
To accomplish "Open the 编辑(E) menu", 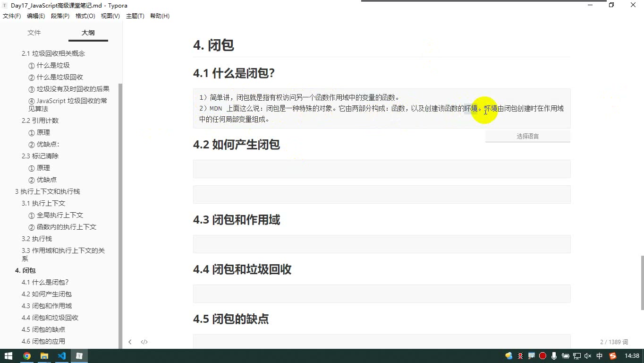I will coord(36,16).
